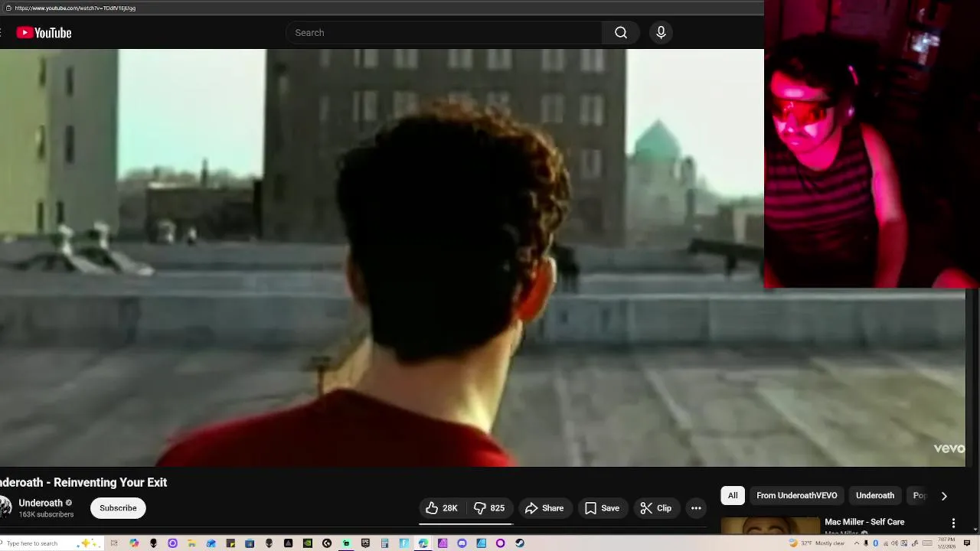Subscribe to the Underoath channel
The image size is (980, 551).
pos(118,508)
